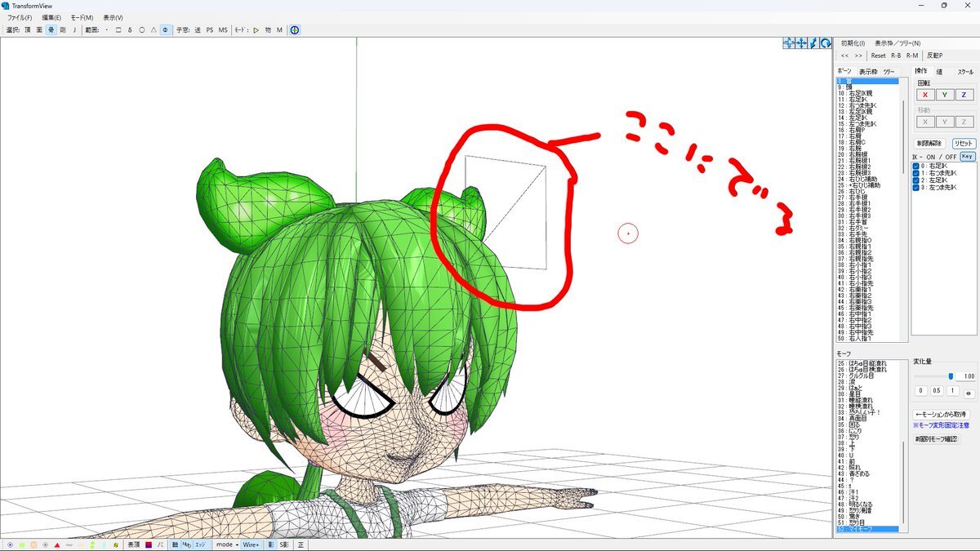The image size is (980, 551).
Task: Click the red X rotation button
Action: point(924,95)
